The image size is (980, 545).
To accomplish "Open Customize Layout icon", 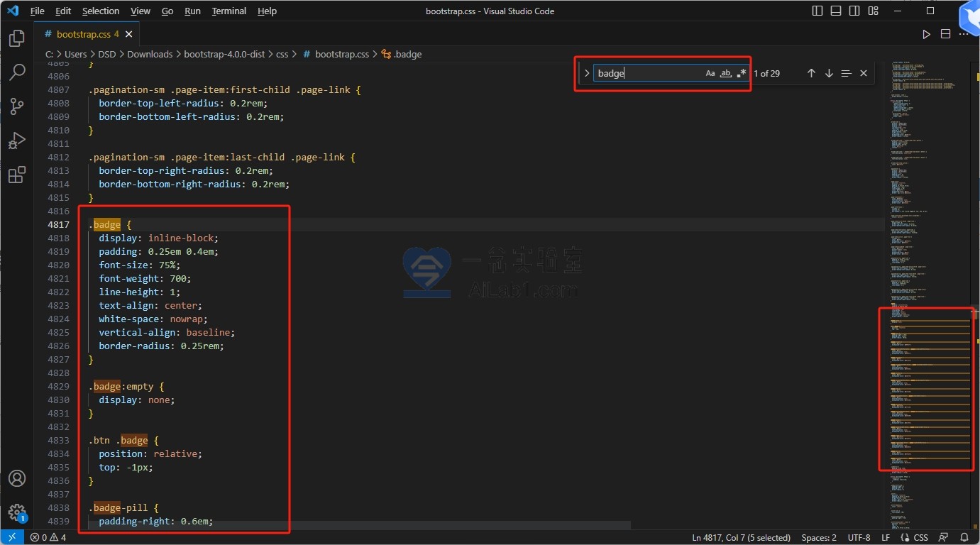I will click(873, 11).
